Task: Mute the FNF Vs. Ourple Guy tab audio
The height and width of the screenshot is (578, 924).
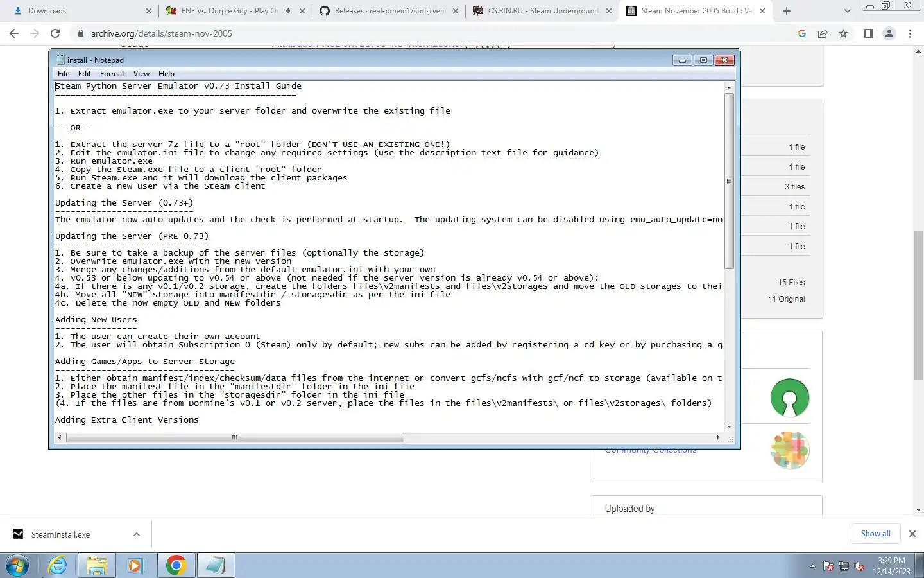Action: click(x=288, y=11)
